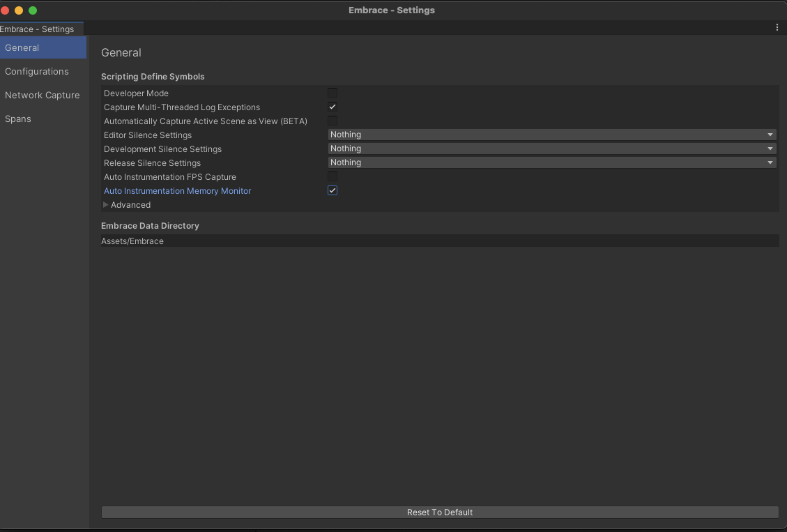787x532 pixels.
Task: Open the Editor Silence Settings dropdown
Action: [x=552, y=135]
